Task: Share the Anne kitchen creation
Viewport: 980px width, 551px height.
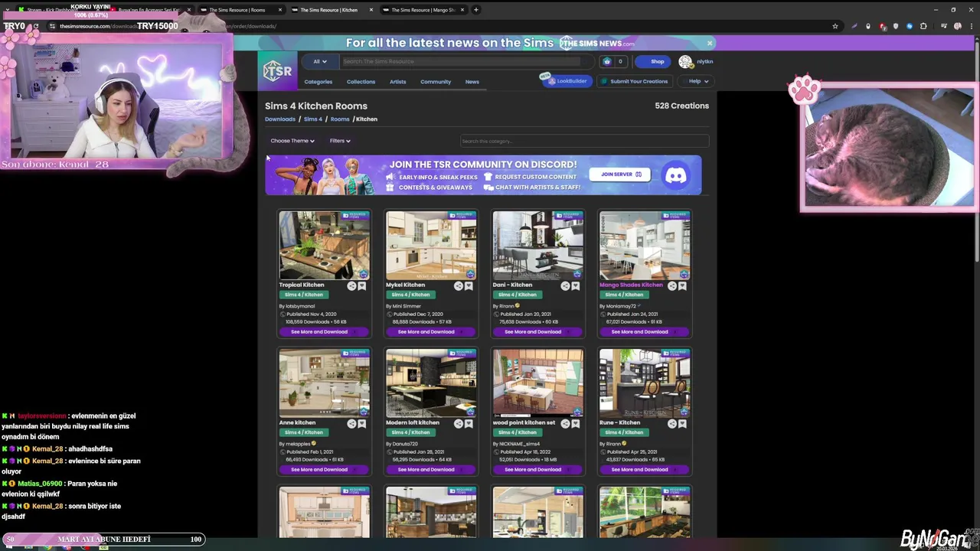Action: point(351,423)
